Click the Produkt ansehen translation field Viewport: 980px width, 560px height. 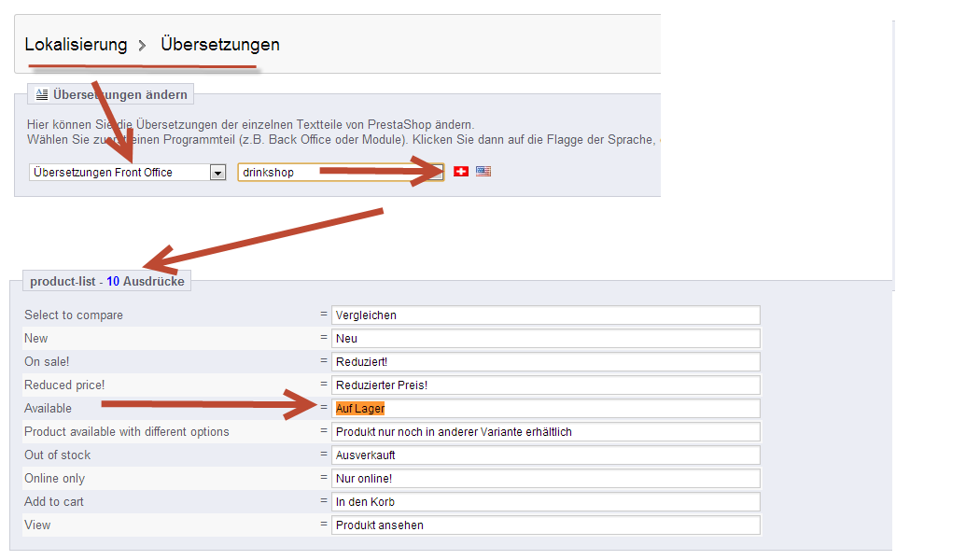click(546, 525)
